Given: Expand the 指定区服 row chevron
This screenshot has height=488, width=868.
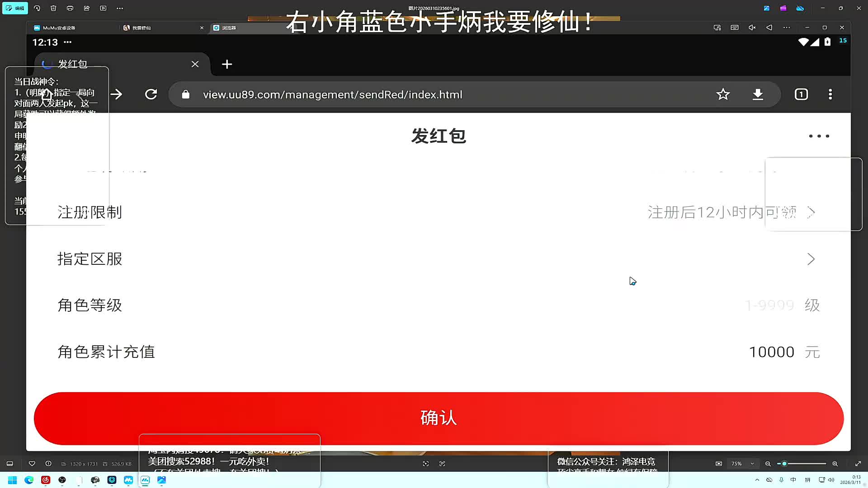Looking at the screenshot, I should pyautogui.click(x=811, y=259).
